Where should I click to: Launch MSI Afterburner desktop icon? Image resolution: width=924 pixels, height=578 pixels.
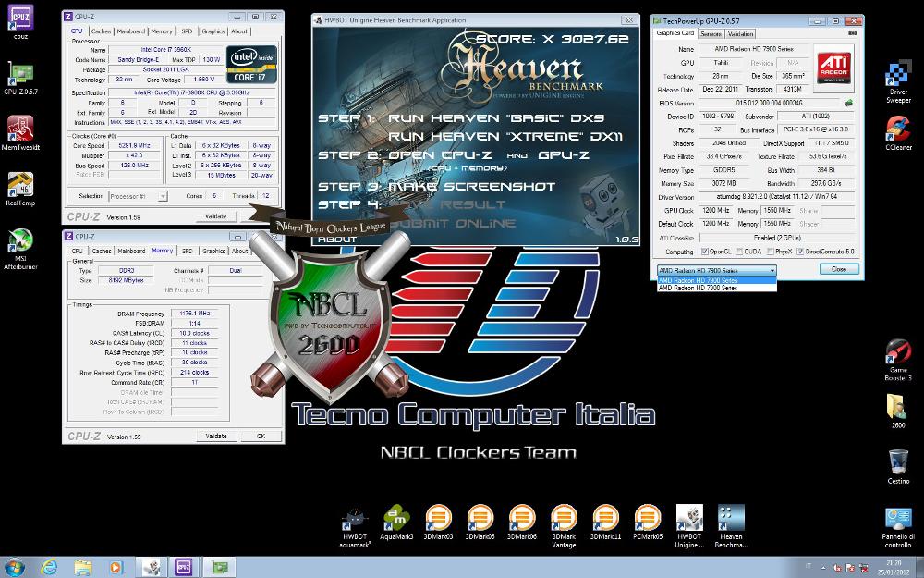point(20,248)
